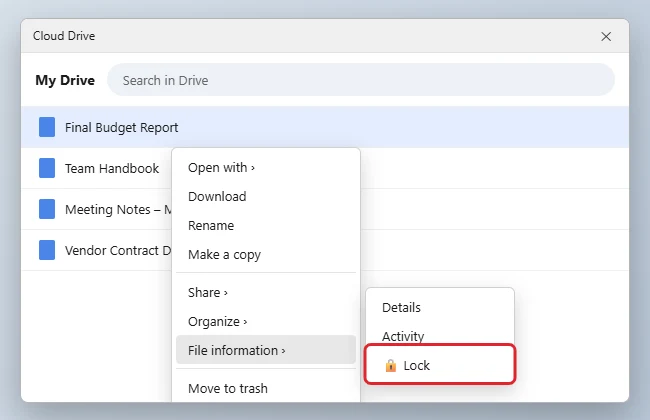
Task: Choose Download from the context menu
Action: pos(266,197)
